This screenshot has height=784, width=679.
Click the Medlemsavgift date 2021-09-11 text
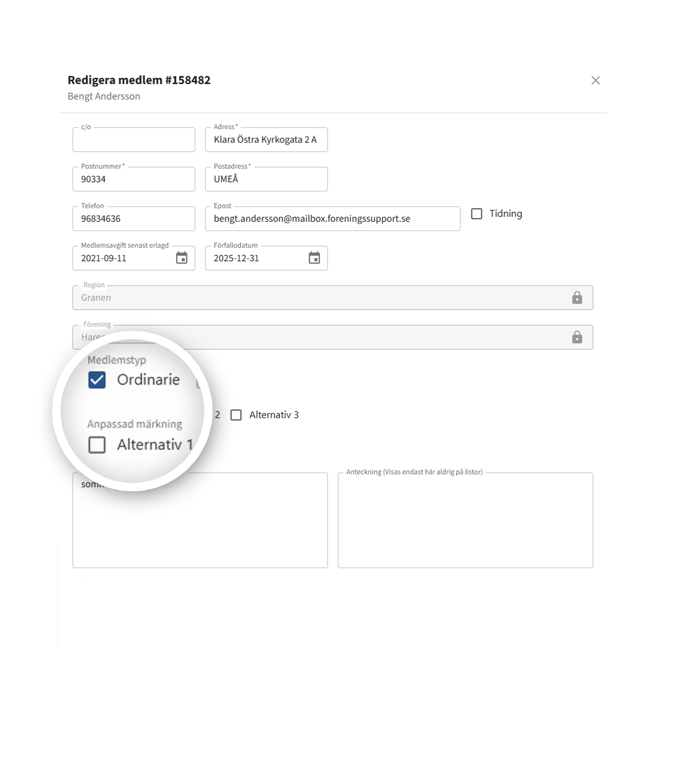(104, 258)
